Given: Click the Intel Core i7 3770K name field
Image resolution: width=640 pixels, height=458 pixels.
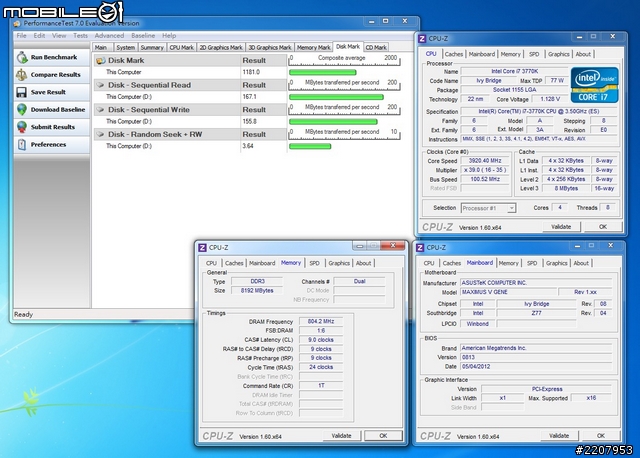Looking at the screenshot, I should [x=514, y=71].
